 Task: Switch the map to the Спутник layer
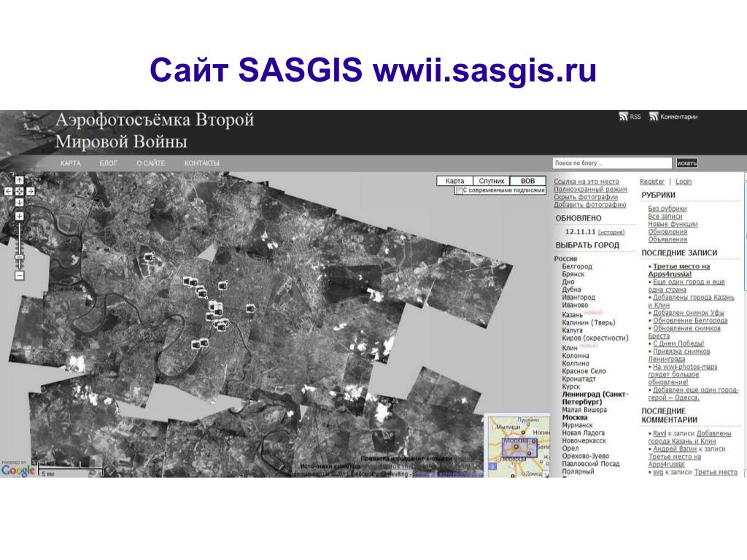click(x=491, y=181)
